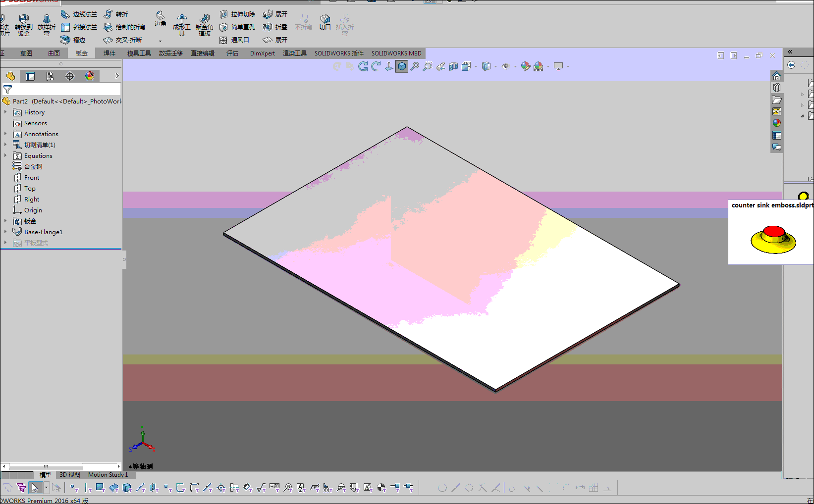Toggle the selection filter funnel icon
The width and height of the screenshot is (814, 504).
point(21,488)
